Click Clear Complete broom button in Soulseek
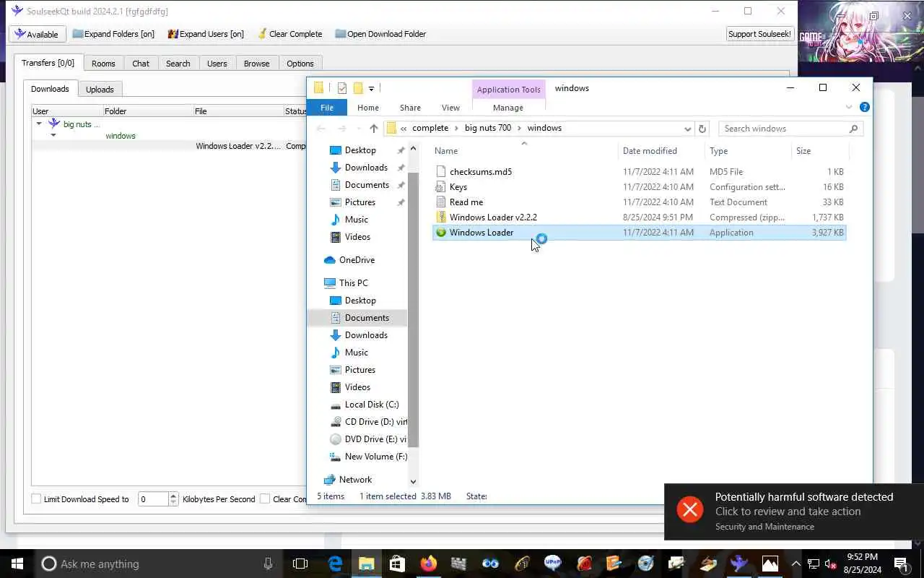 pyautogui.click(x=289, y=34)
